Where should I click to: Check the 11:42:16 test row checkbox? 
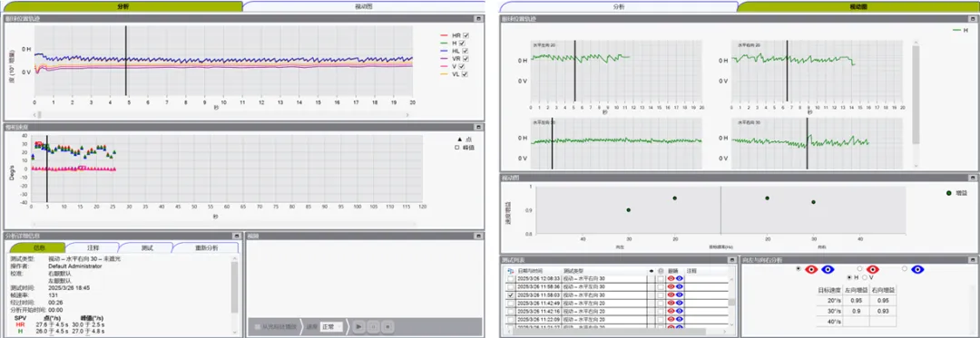(x=512, y=311)
